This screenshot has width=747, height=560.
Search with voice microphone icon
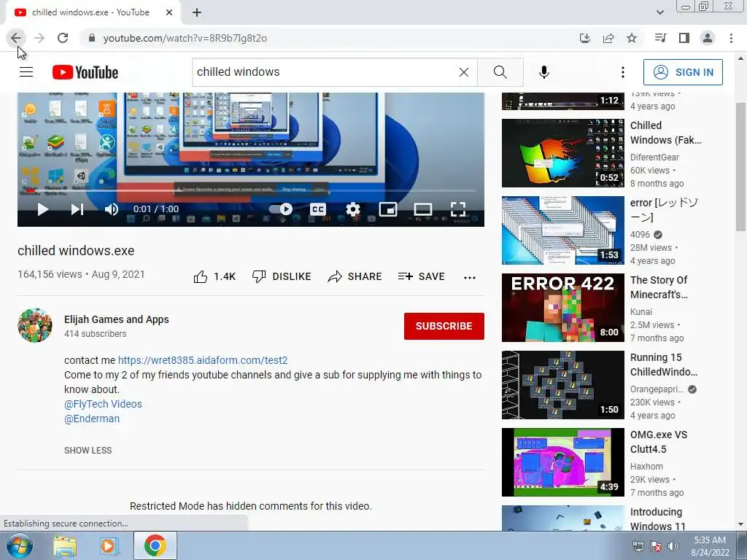pos(543,72)
